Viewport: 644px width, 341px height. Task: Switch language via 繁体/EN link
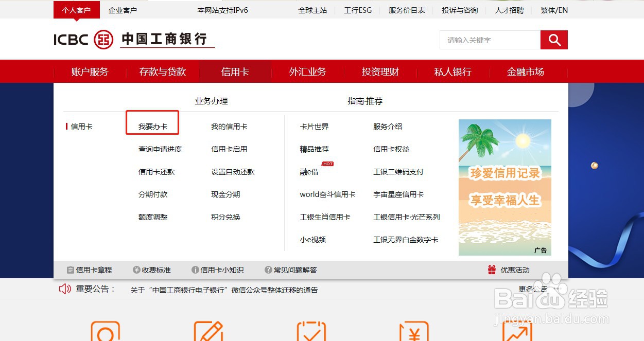coord(554,10)
